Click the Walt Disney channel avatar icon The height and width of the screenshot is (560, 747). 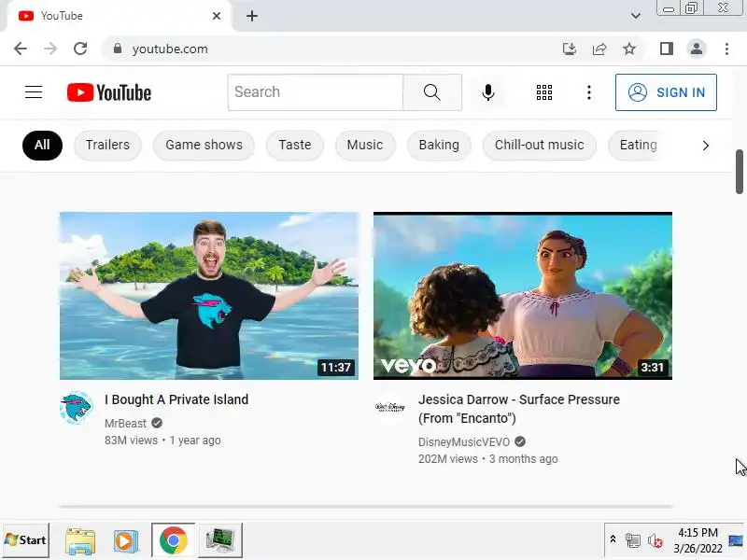(x=390, y=407)
